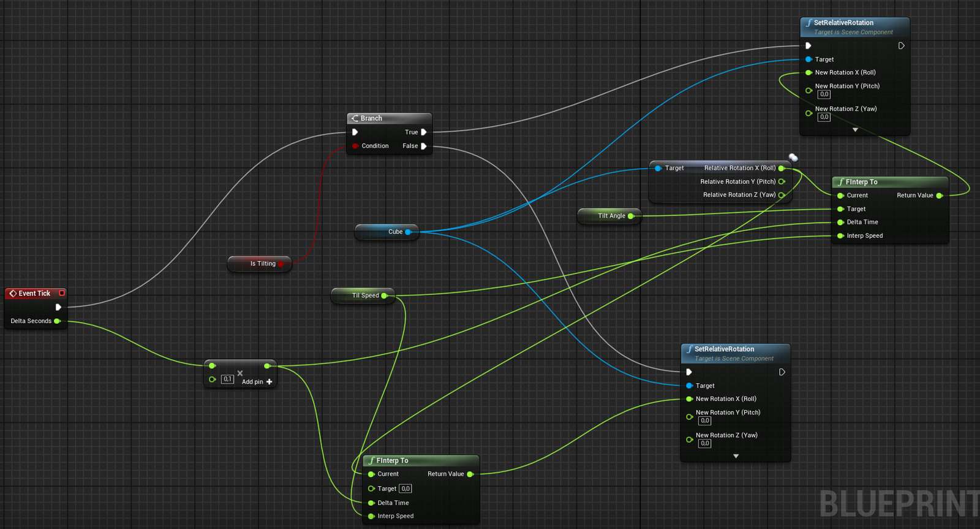Click upper SetRelativeRotation Target pin
Viewport: 980px width, 529px height.
coord(809,59)
